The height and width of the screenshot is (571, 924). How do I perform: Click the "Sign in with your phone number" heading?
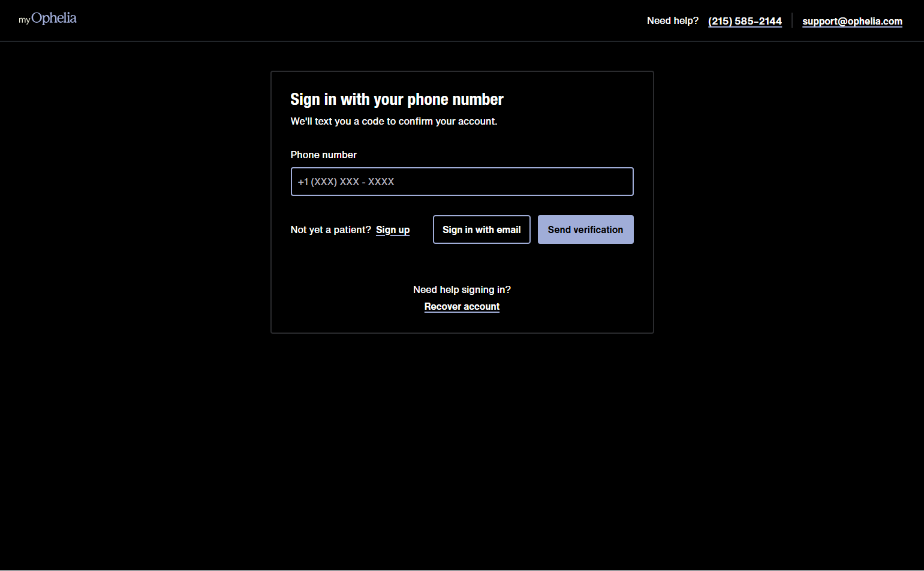pos(397,99)
